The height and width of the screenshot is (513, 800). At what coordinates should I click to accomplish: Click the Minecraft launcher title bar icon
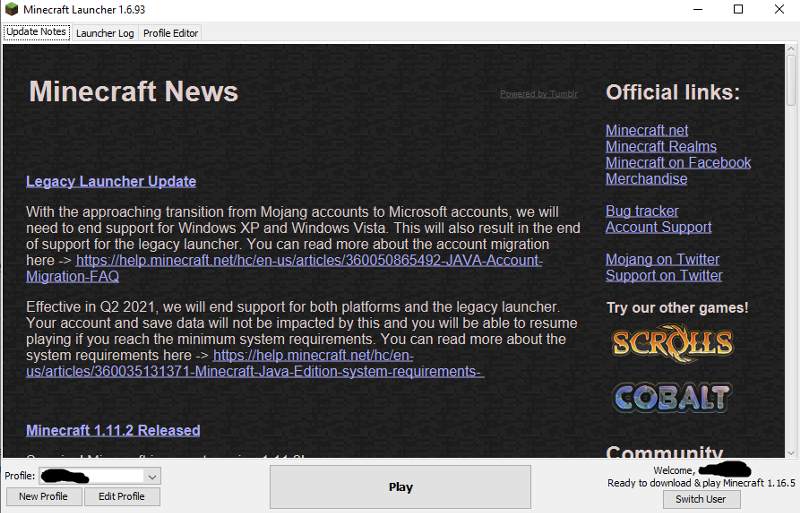(x=12, y=10)
